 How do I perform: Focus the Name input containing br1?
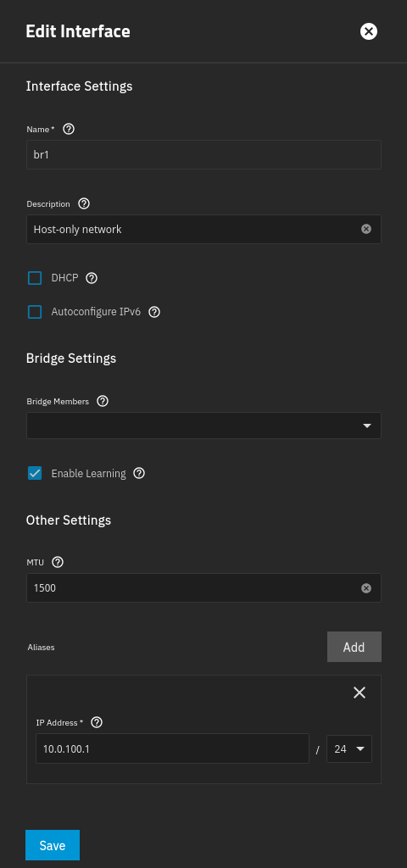(x=203, y=154)
